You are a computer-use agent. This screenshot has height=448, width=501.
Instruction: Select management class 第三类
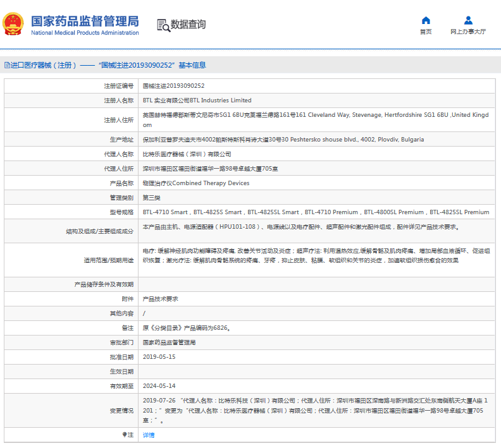(x=151, y=198)
